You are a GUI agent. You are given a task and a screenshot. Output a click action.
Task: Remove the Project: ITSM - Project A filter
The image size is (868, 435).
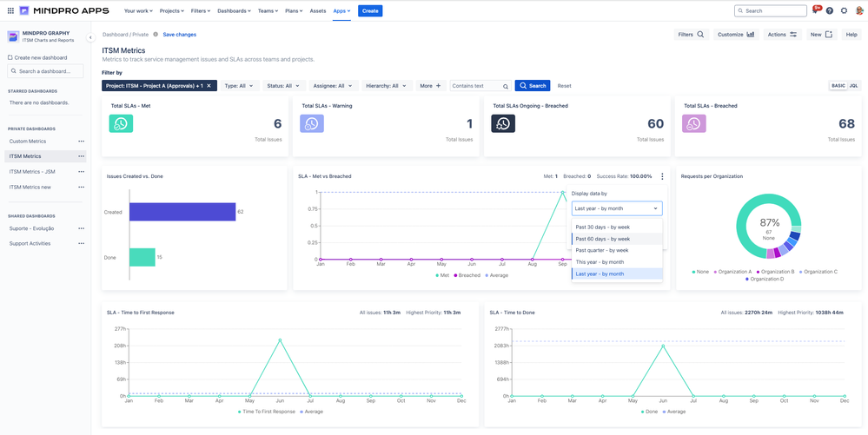[209, 86]
